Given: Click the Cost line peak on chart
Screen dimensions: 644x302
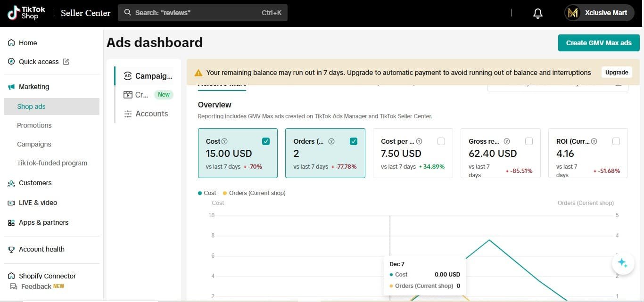Looking at the screenshot, I should 489,240.
